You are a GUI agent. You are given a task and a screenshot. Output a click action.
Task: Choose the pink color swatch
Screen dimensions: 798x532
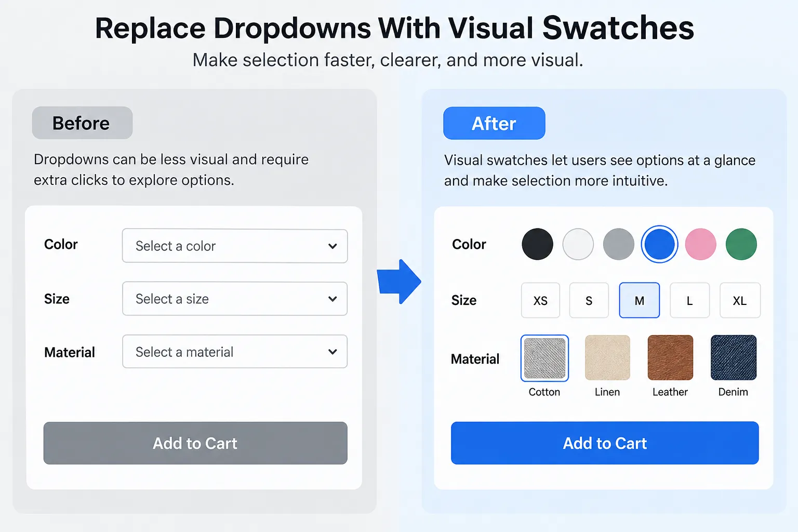pyautogui.click(x=701, y=244)
